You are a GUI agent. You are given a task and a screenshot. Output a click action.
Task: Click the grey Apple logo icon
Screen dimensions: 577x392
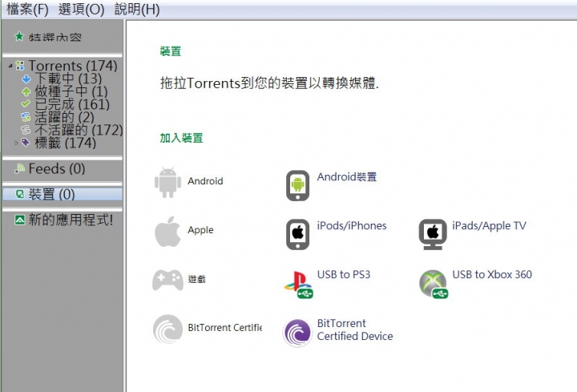pos(167,232)
